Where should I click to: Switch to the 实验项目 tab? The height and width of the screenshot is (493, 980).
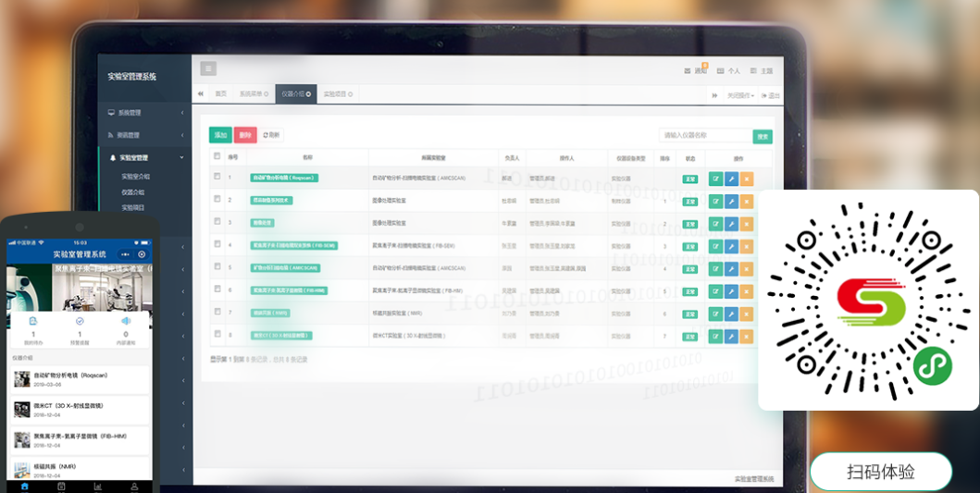click(x=338, y=93)
